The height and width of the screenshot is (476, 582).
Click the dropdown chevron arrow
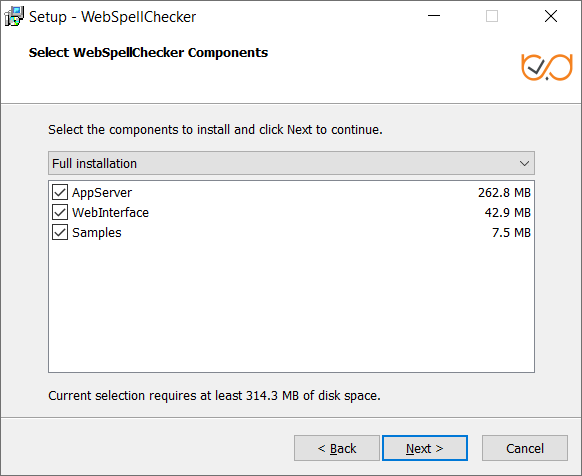coord(524,163)
